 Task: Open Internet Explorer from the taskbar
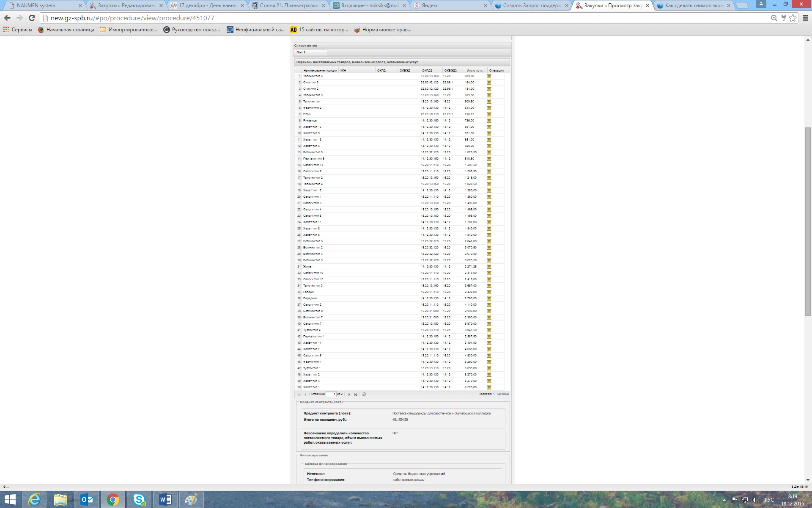coord(34,500)
